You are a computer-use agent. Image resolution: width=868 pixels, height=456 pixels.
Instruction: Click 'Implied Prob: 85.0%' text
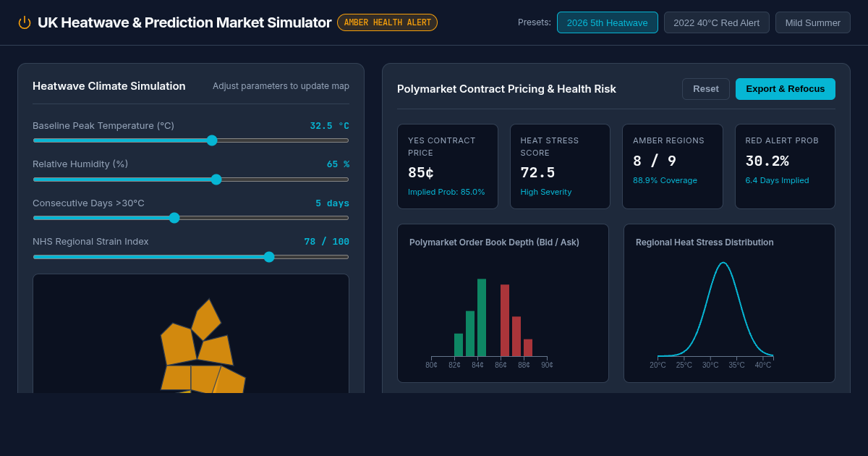coord(446,192)
